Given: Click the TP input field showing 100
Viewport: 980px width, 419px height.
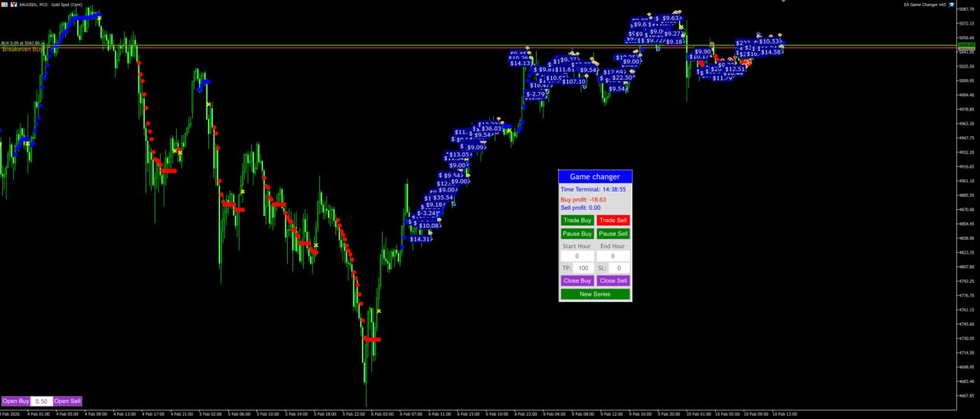Looking at the screenshot, I should (583, 268).
